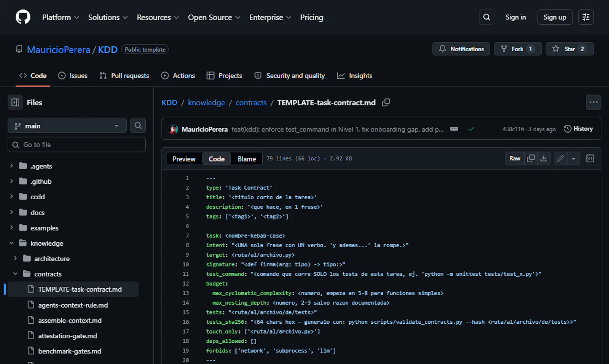
Task: Switch file view to Preview
Action: [x=184, y=159]
